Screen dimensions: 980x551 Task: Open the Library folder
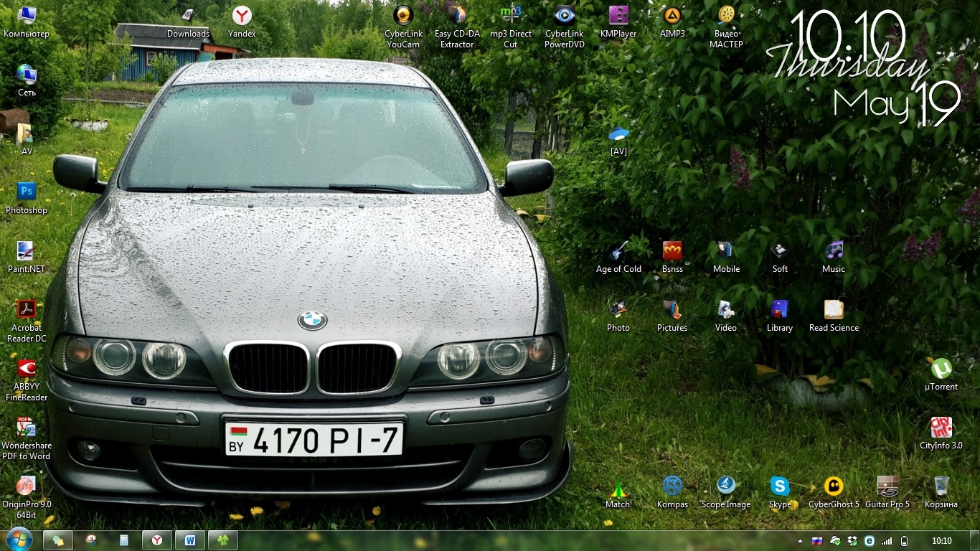pyautogui.click(x=780, y=316)
